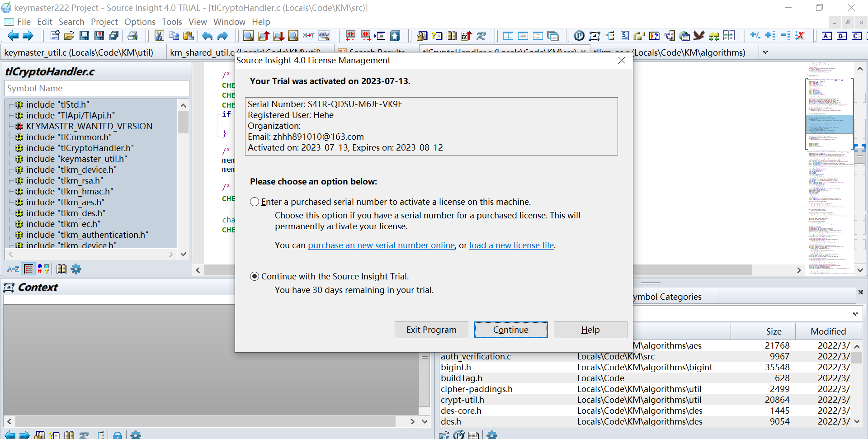Click the Print toolbar icon
Screen dimensions: 868x439
pyautogui.click(x=132, y=36)
